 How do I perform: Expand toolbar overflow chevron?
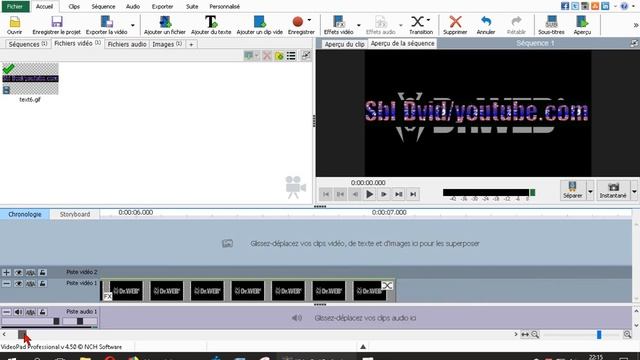636,25
